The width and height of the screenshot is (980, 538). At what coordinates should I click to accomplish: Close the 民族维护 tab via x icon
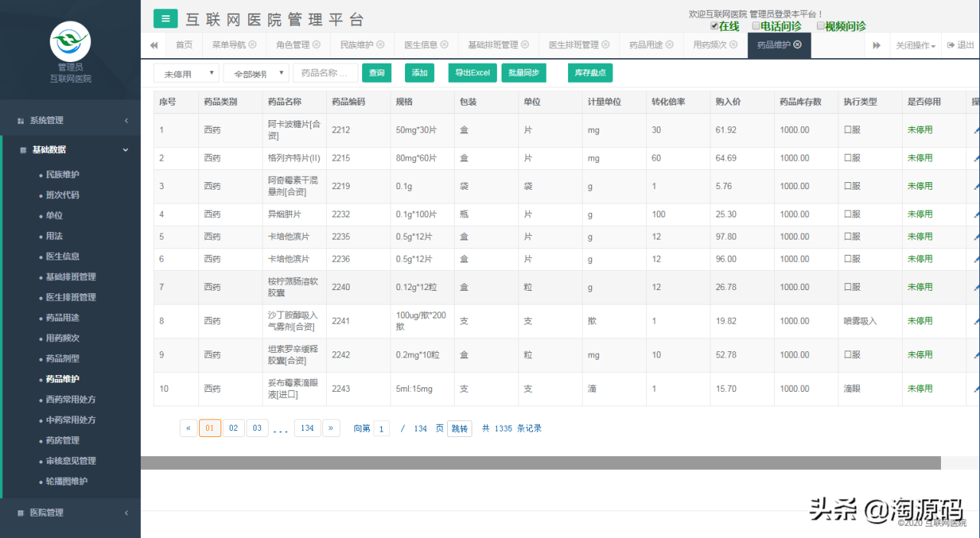[x=381, y=45]
